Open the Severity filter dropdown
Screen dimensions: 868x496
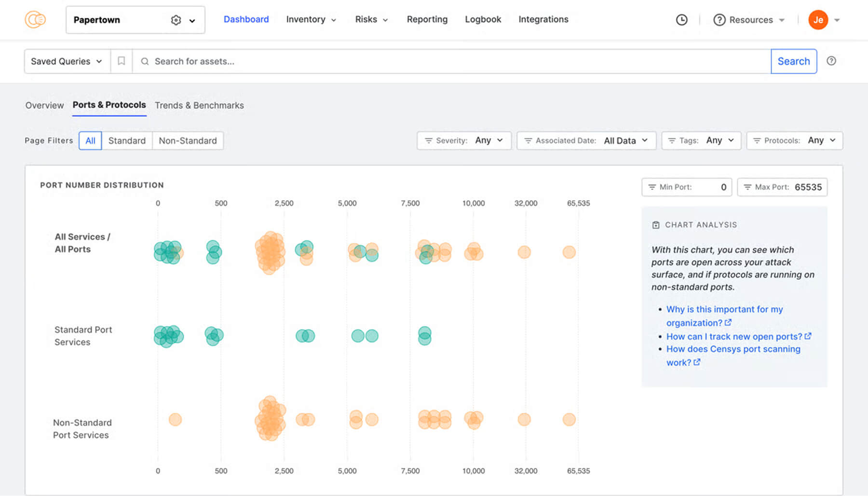463,140
